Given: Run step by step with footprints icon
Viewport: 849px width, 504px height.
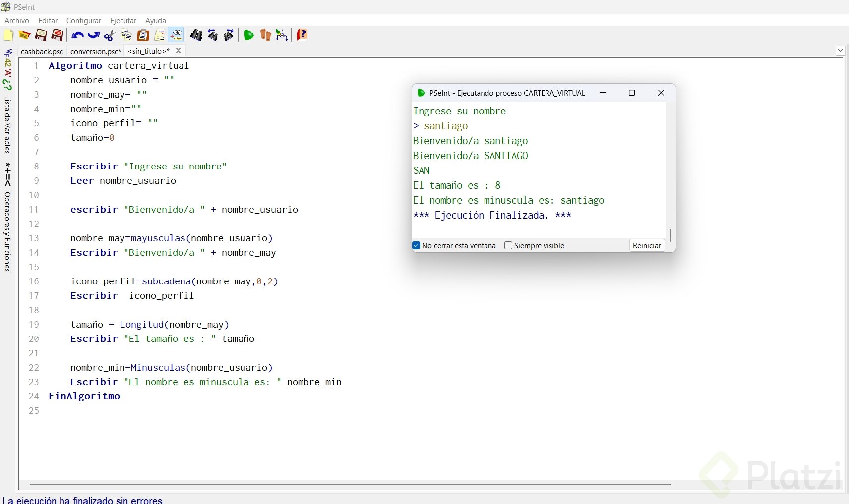Looking at the screenshot, I should 266,35.
